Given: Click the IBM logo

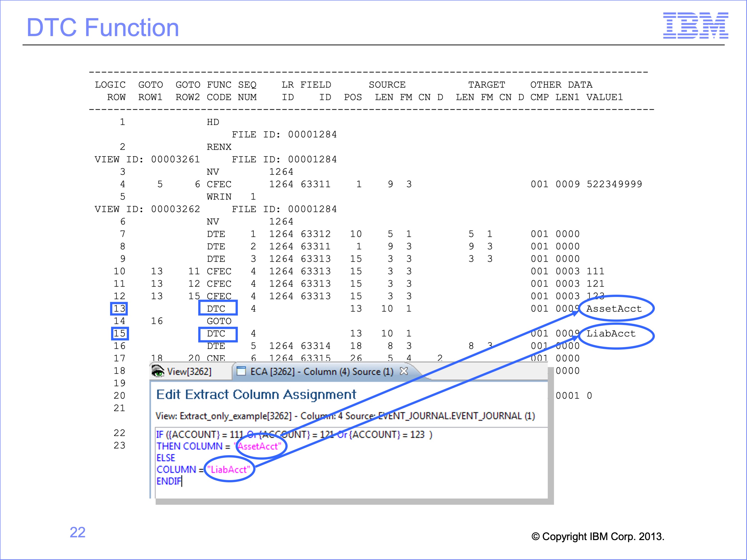Looking at the screenshot, I should (x=695, y=26).
